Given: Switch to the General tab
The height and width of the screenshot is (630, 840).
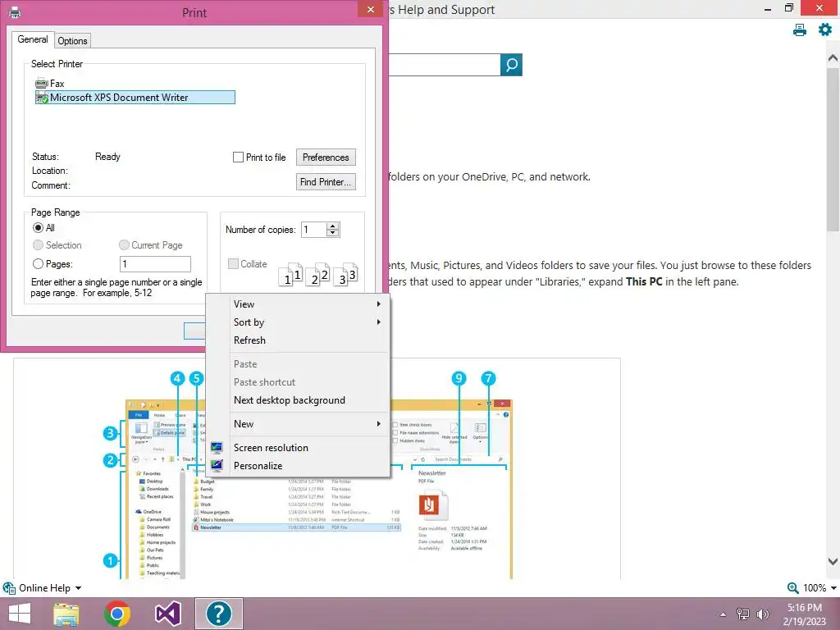Looking at the screenshot, I should click(33, 39).
